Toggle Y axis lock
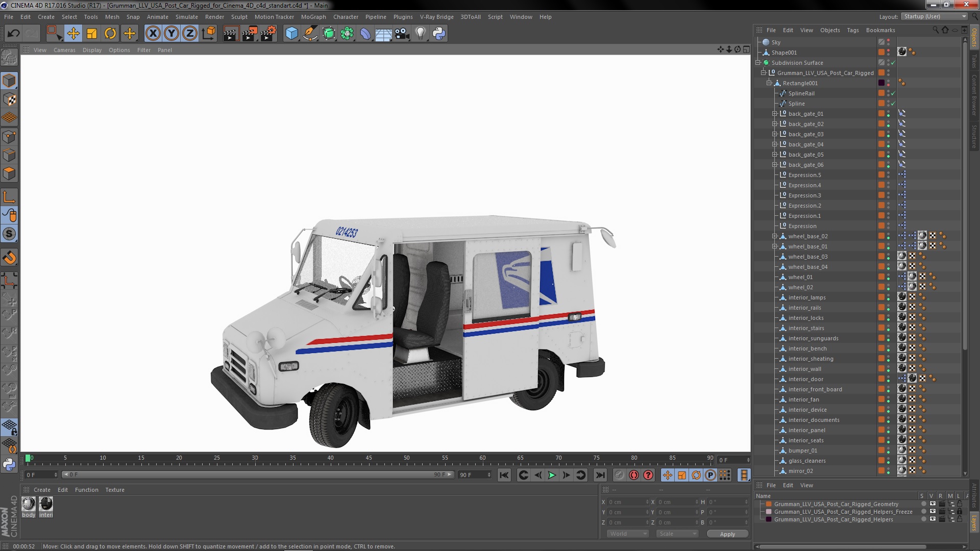 click(x=171, y=34)
